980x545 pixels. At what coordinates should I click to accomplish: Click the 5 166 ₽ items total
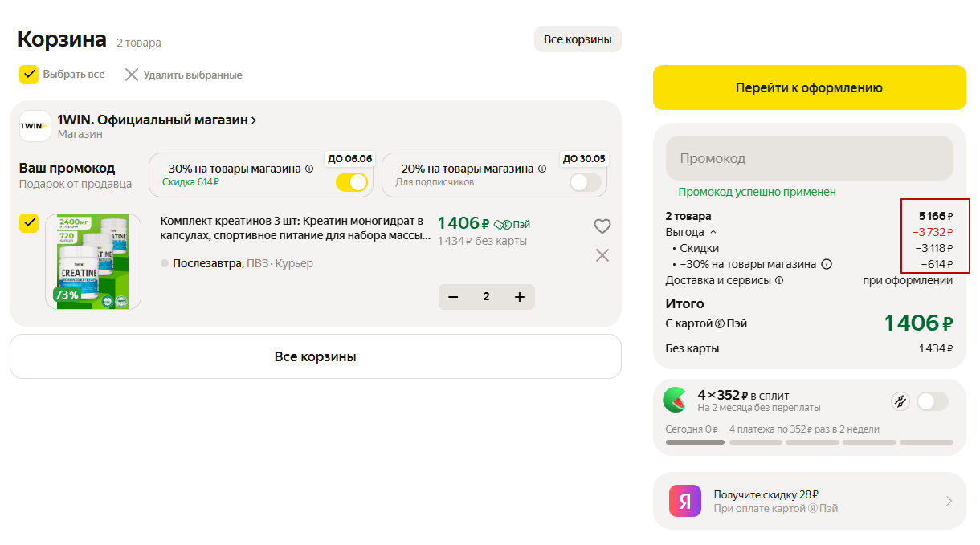pyautogui.click(x=936, y=216)
